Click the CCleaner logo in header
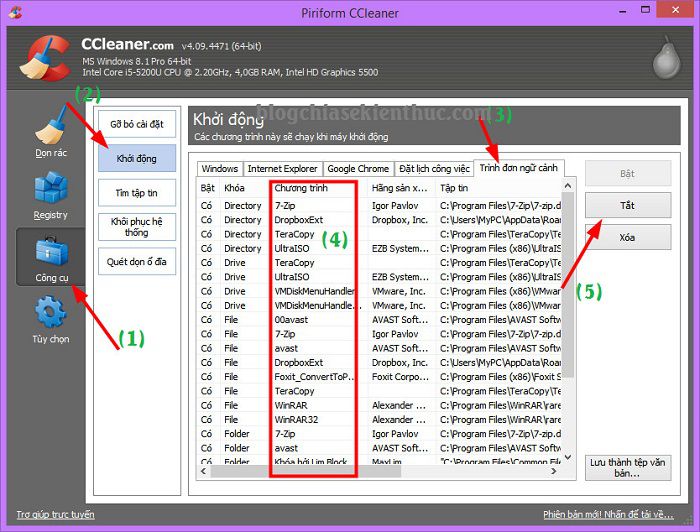The image size is (700, 532). point(46,58)
